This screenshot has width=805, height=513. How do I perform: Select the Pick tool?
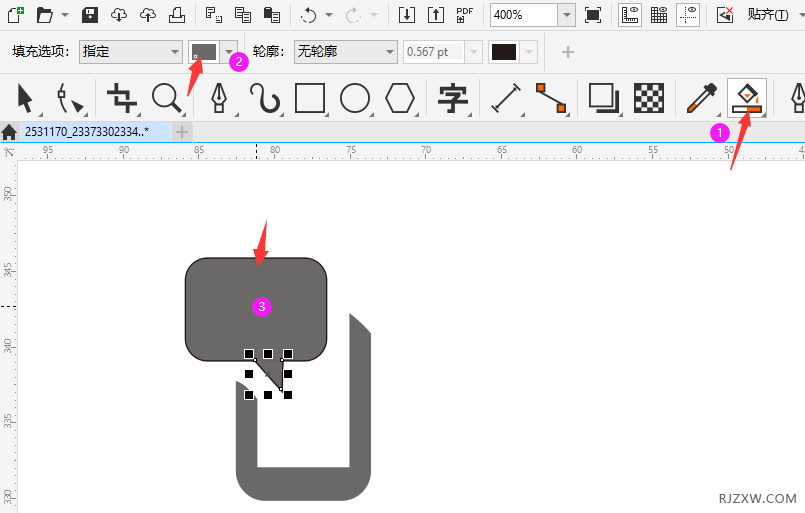(x=25, y=98)
